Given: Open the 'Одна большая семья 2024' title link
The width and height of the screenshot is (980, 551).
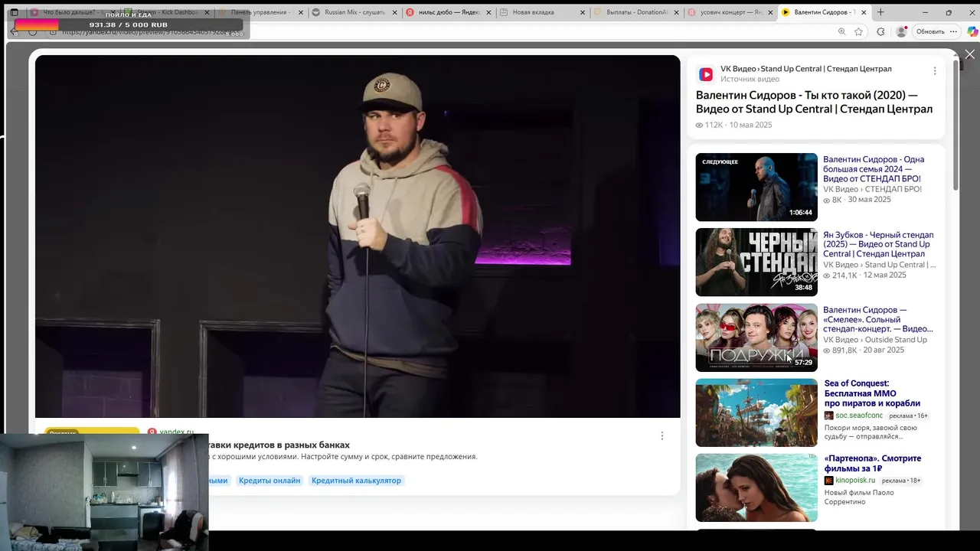Looking at the screenshot, I should [874, 169].
